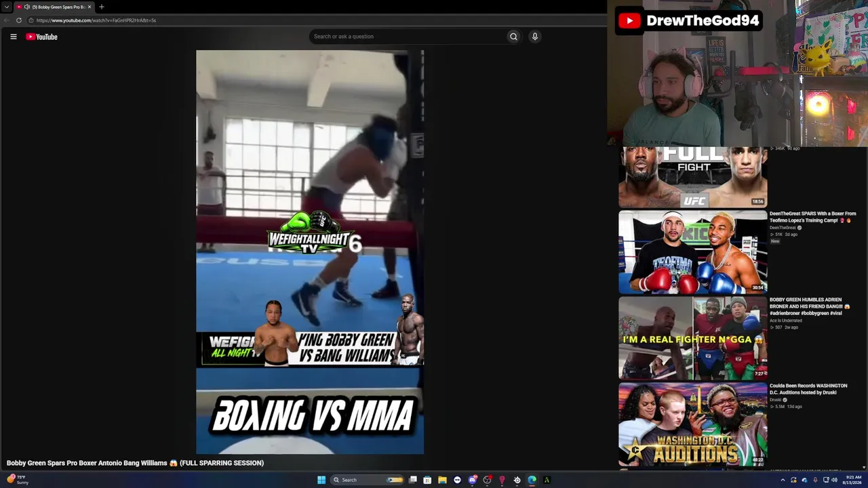868x488 pixels.
Task: Open the taskbar volume speaker control
Action: click(x=833, y=480)
